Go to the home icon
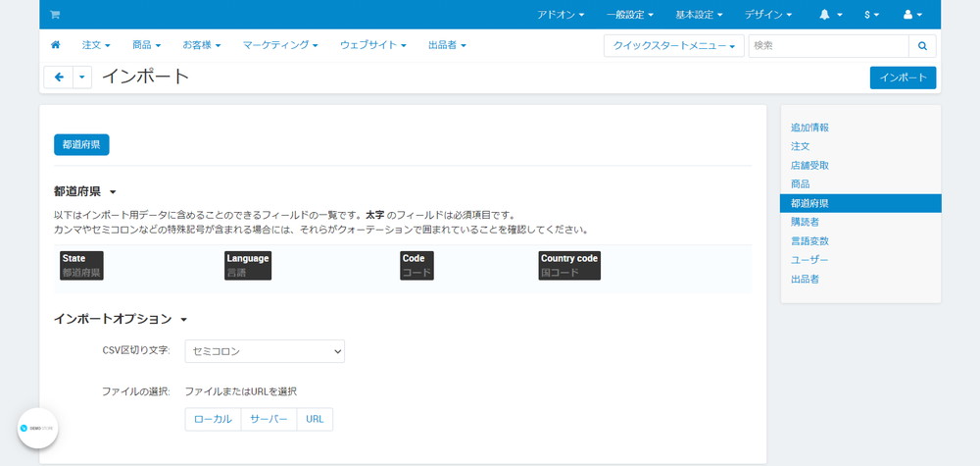Screen dimensions: 980x466 tap(56, 45)
